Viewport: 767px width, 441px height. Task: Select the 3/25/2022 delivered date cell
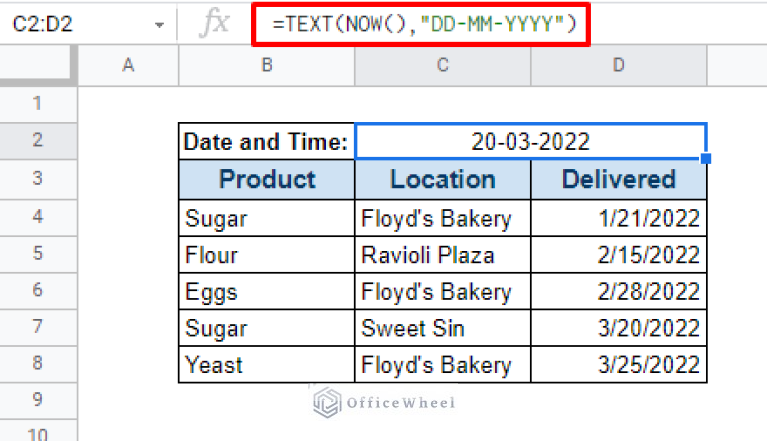pos(618,365)
